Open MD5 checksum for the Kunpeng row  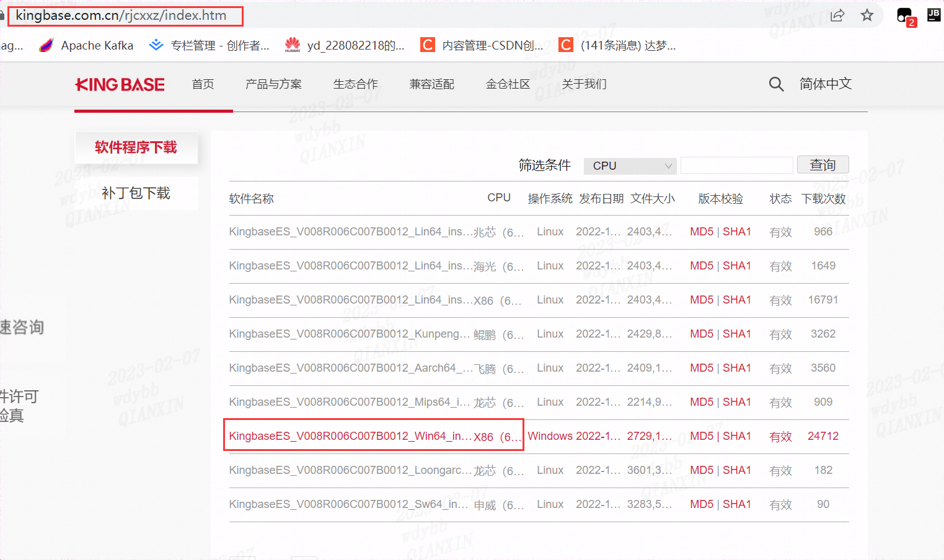pos(702,334)
